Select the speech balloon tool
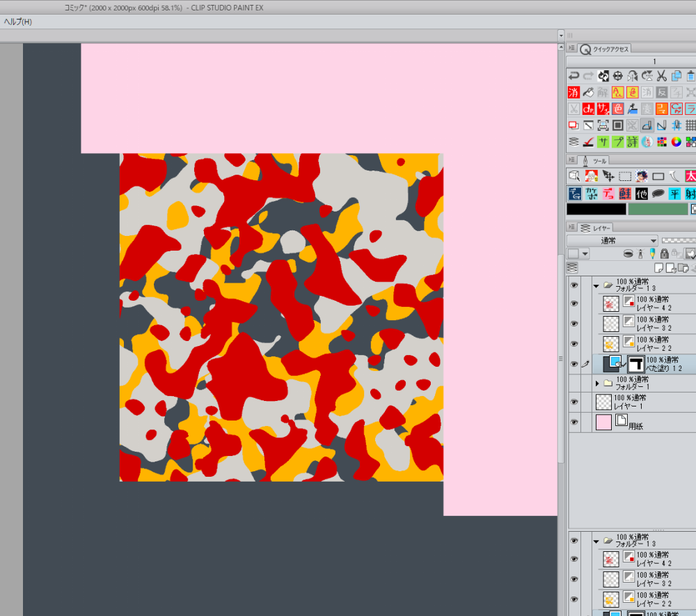The image size is (696, 616). click(658, 194)
